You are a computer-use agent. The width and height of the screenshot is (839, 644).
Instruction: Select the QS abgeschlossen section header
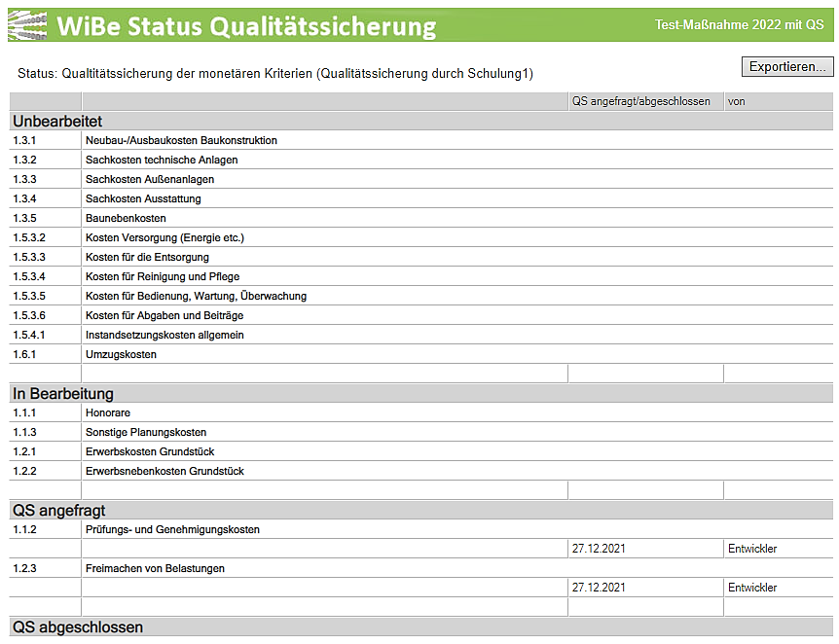[x=78, y=627]
